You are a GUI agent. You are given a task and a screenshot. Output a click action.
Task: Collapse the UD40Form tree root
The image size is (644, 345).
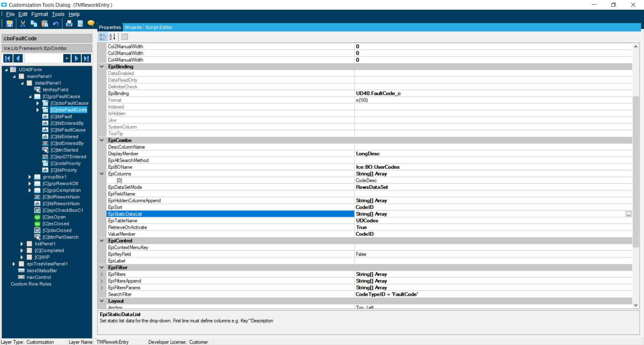6,70
